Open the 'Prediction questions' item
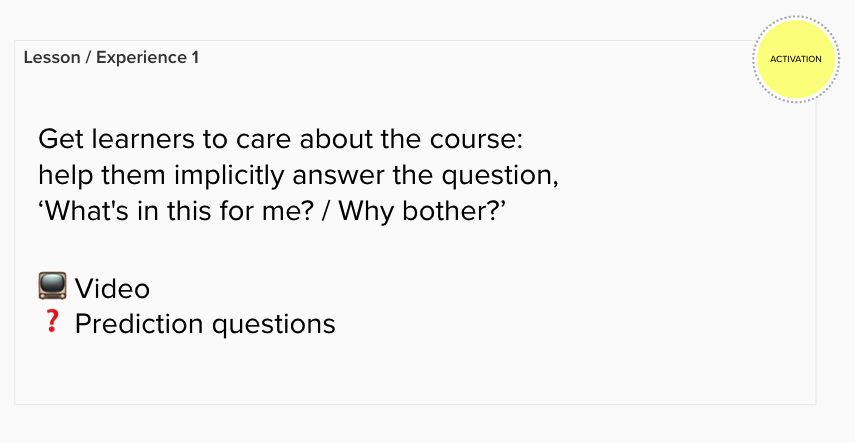The height and width of the screenshot is (443, 855). click(205, 324)
